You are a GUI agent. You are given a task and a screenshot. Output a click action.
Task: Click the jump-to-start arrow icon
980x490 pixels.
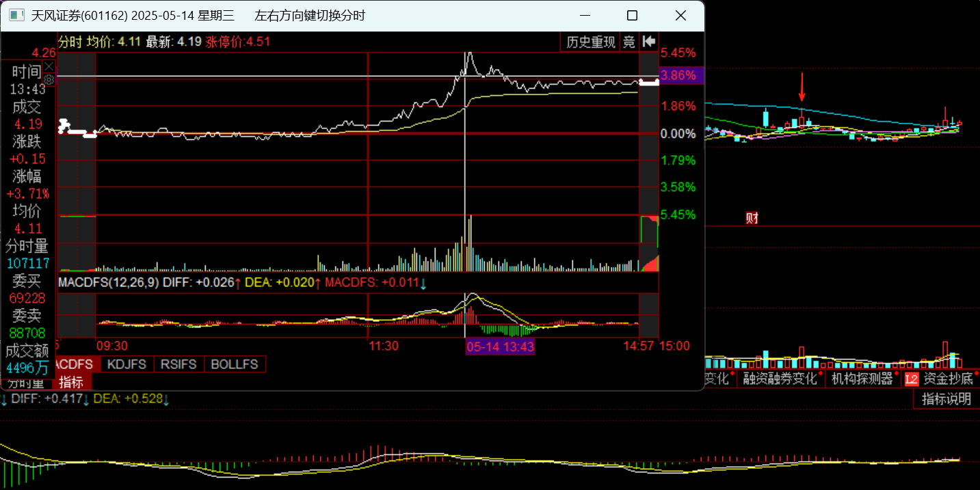coord(648,42)
